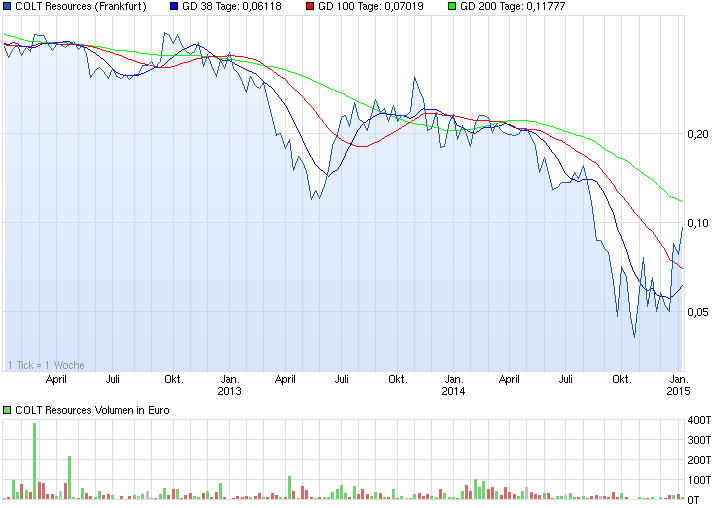Click the blue GD 38 Tage legend swatch

coord(174,6)
